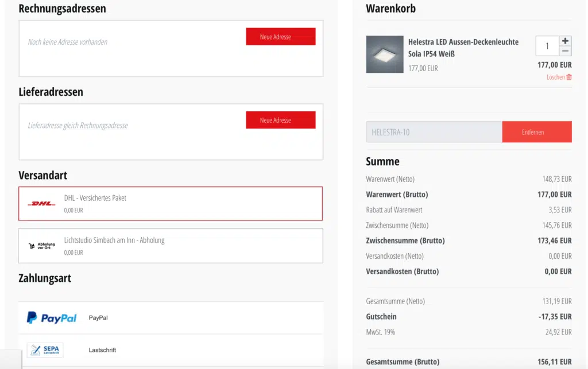Click the quantity input field

(x=547, y=46)
